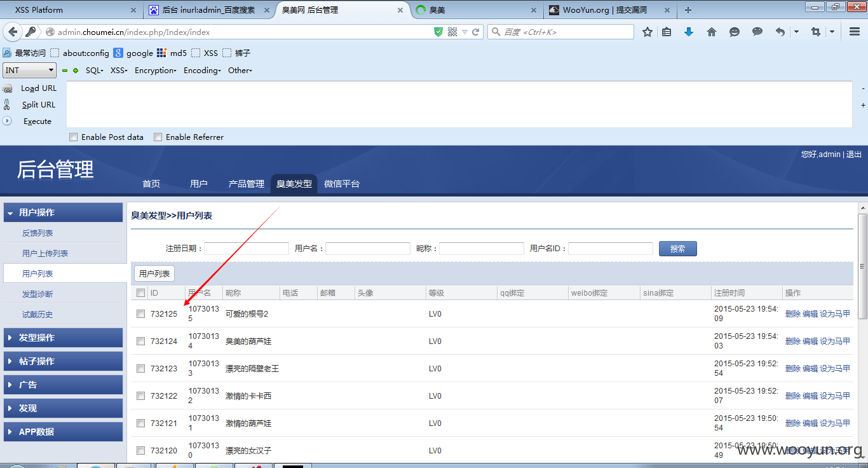The height and width of the screenshot is (468, 868).
Task: Delete user 732125 via 删除 link
Action: 793,314
